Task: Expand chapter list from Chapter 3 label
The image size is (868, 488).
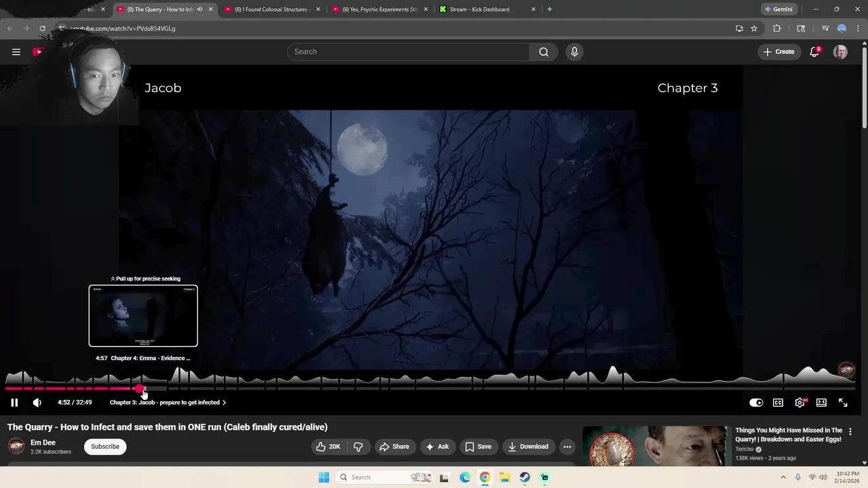Action: click(167, 403)
